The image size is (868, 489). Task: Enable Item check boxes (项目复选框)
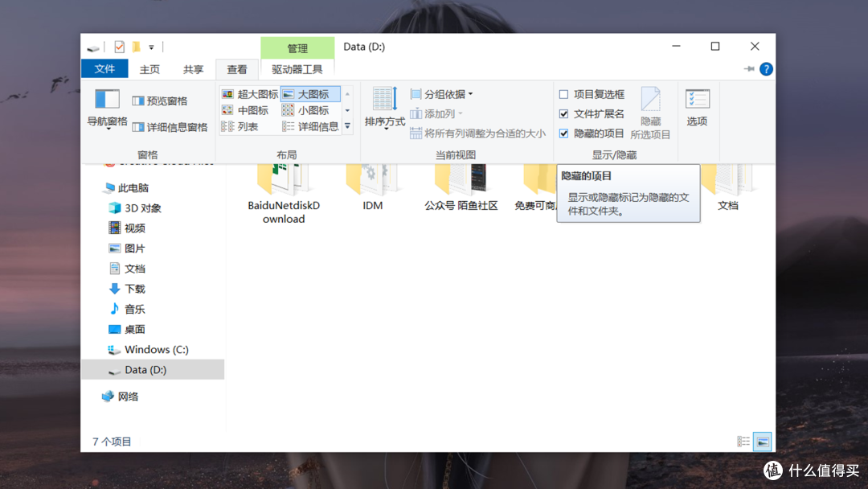click(592, 94)
